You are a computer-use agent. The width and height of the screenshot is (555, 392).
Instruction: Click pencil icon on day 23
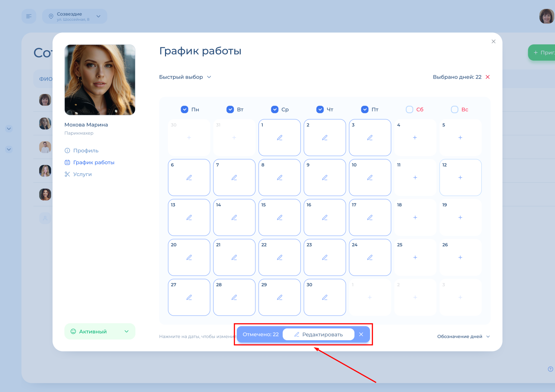(x=325, y=257)
